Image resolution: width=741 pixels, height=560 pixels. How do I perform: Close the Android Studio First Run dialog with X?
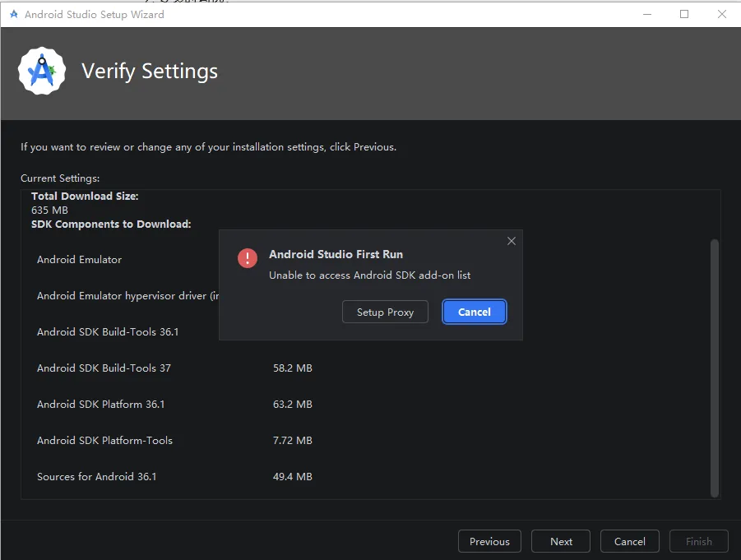tap(512, 241)
